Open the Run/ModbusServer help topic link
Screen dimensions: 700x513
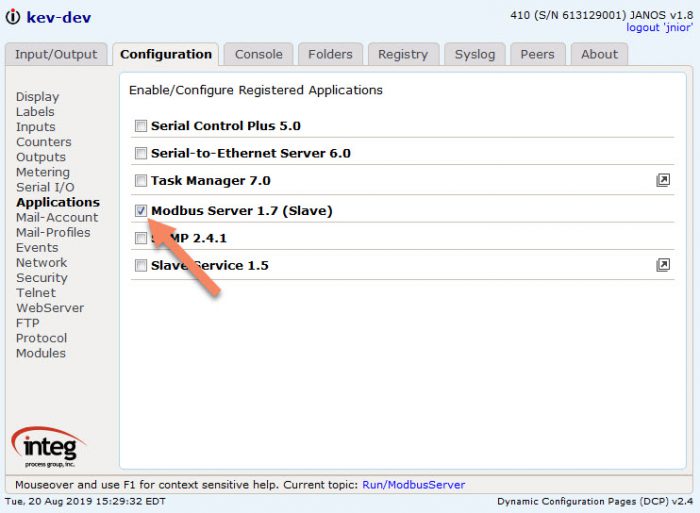click(413, 484)
